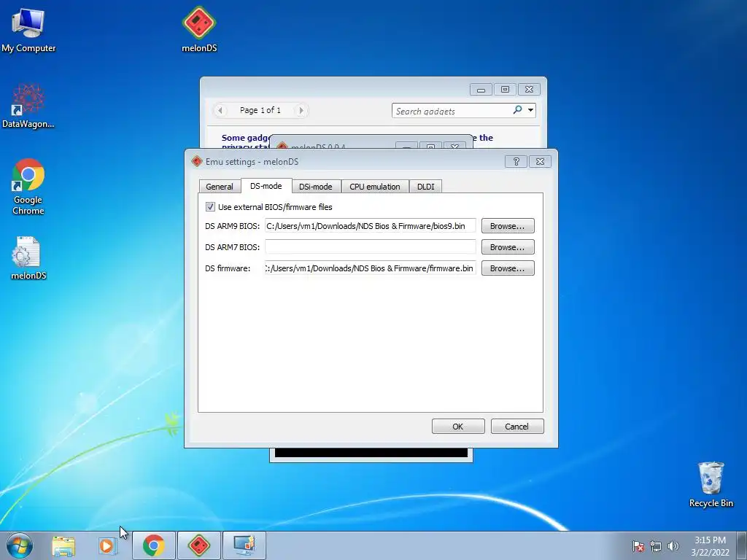Open gadgets search options dropdown arrow
Viewport: 747px width, 560px height.
coord(530,110)
